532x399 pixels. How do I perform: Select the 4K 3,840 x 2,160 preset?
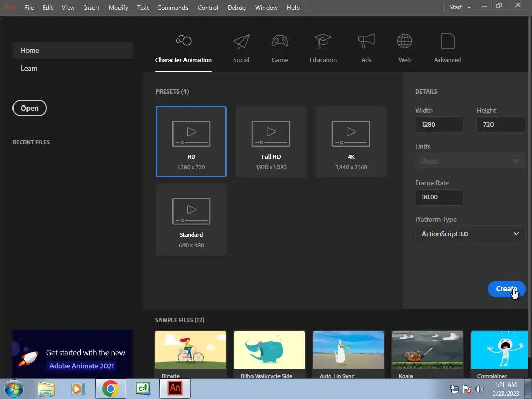click(351, 141)
